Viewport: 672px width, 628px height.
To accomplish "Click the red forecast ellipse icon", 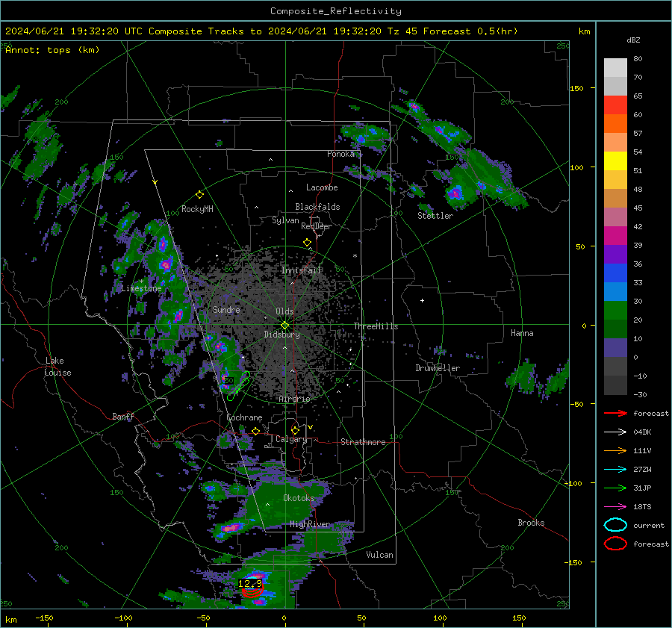I will pos(615,544).
